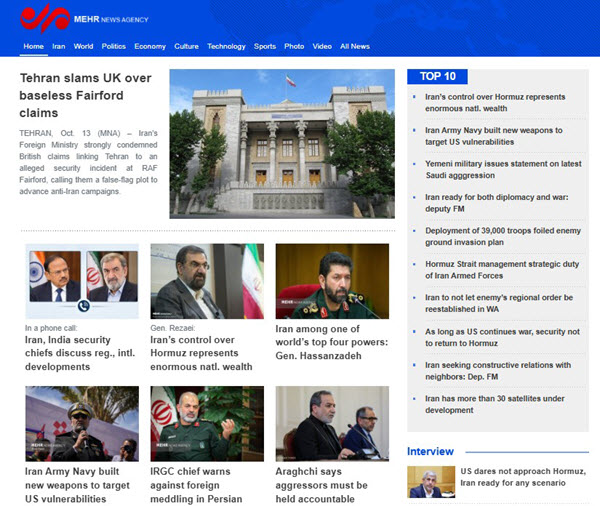Open the Technology section
Image resolution: width=600 pixels, height=506 pixels.
point(226,46)
